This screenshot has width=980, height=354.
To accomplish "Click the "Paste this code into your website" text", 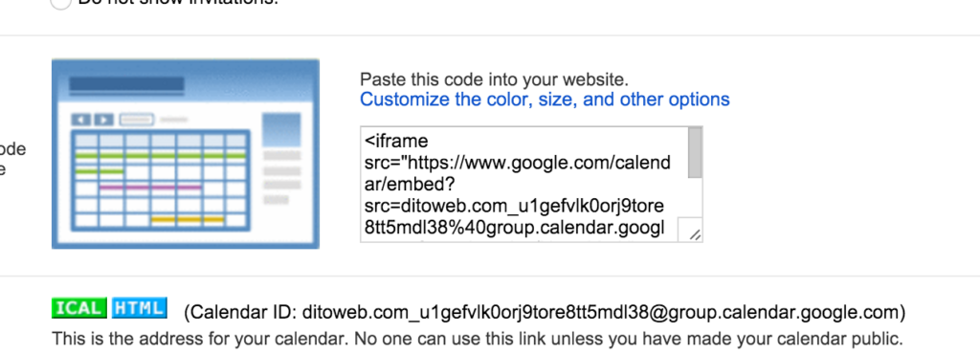I will [x=494, y=80].
